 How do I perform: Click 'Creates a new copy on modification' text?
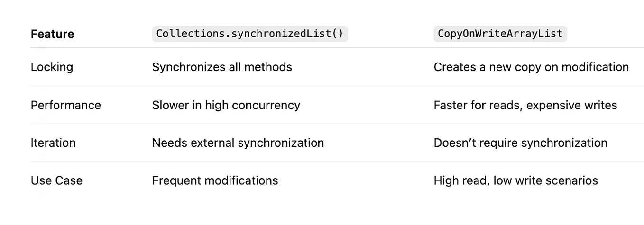click(531, 67)
